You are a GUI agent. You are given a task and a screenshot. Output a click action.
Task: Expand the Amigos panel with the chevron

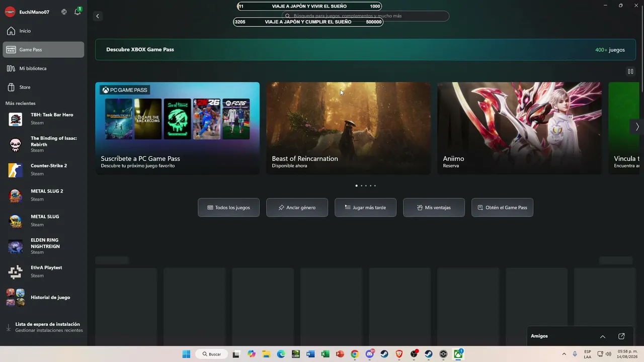click(603, 336)
